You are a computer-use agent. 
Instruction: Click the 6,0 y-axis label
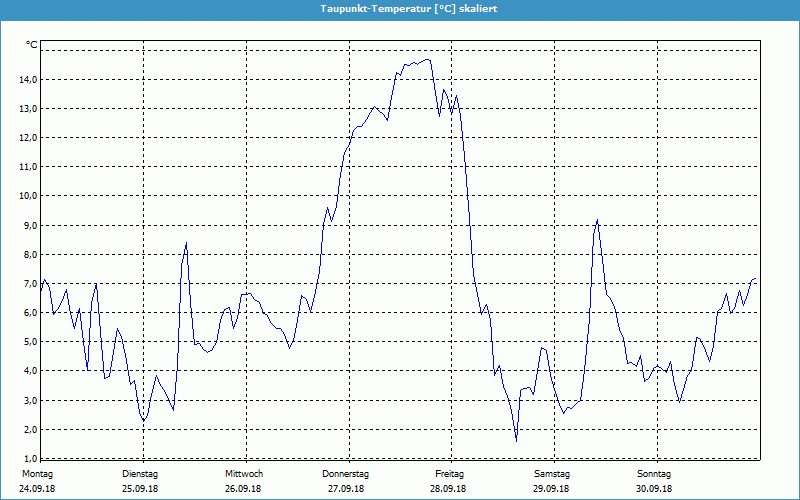point(30,313)
